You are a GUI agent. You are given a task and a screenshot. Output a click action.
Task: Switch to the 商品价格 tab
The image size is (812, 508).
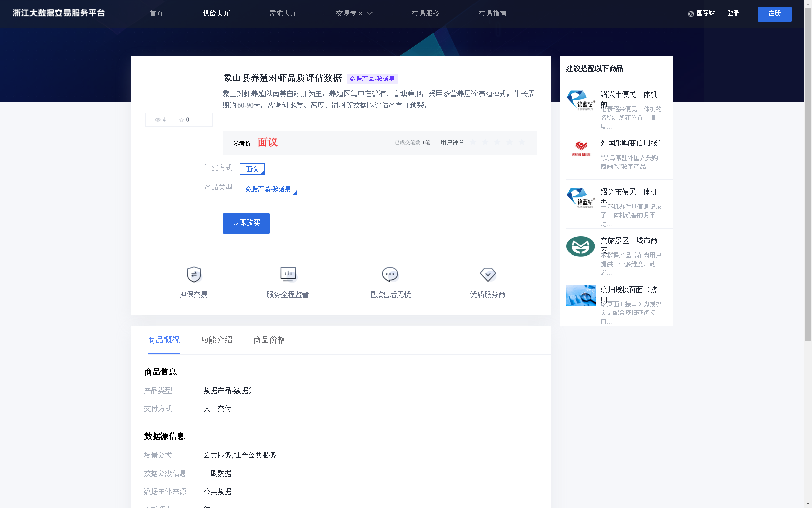coord(269,340)
